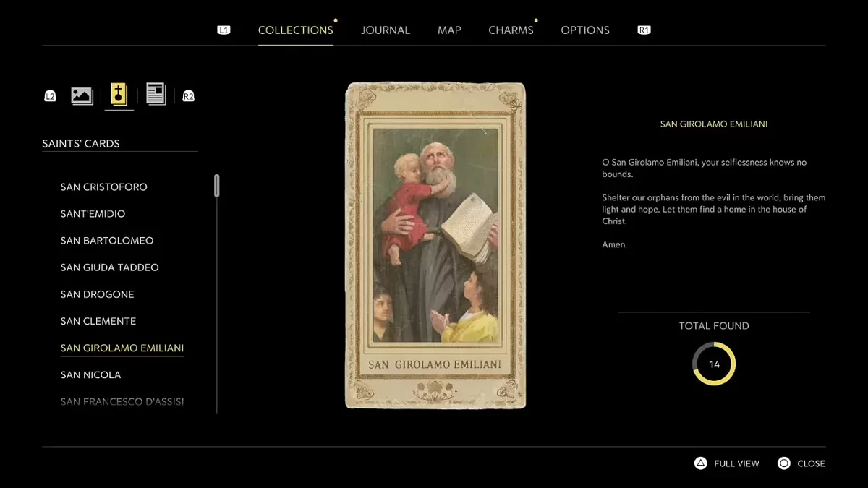Click the Total Found progress ring
This screenshot has width=868, height=488.
(x=714, y=364)
